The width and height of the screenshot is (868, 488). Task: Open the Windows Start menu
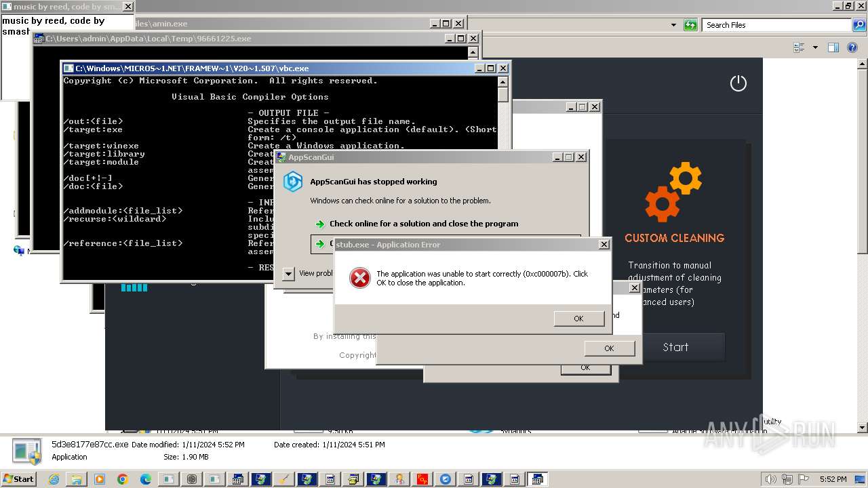click(18, 479)
